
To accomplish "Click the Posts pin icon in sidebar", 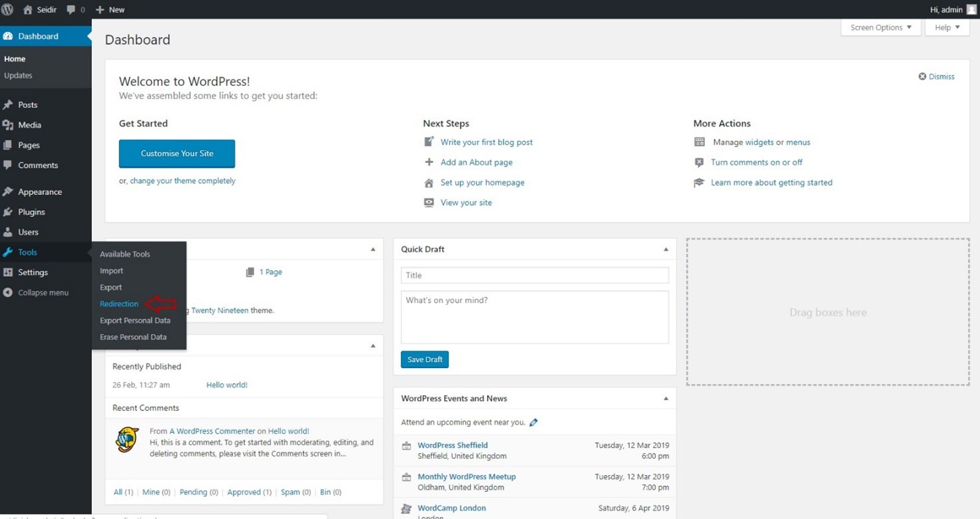I will (x=8, y=105).
